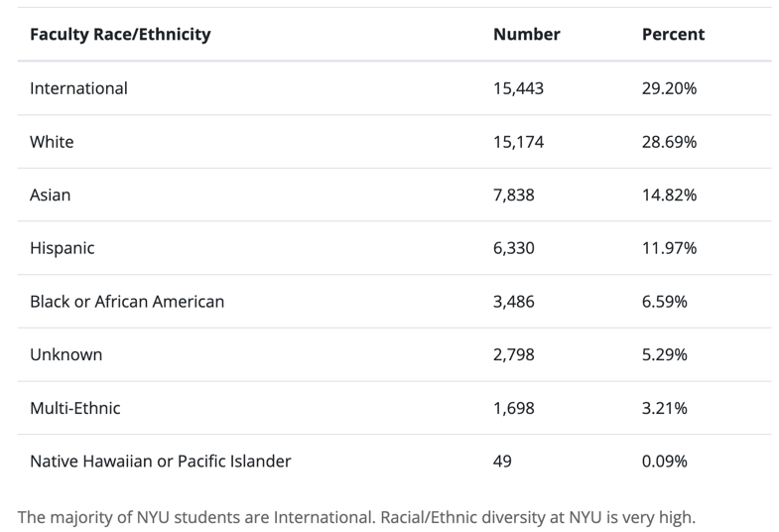
Task: Click the 15,443 number cell
Action: (x=518, y=88)
